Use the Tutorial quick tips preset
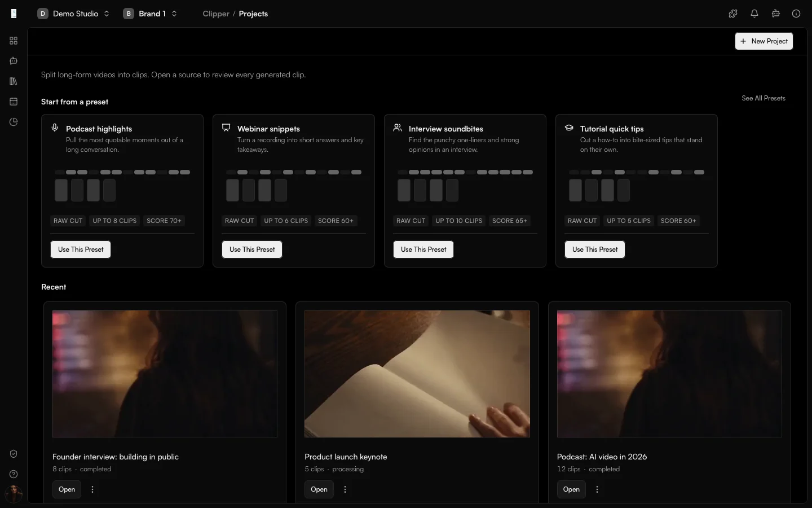The width and height of the screenshot is (812, 508). point(595,249)
